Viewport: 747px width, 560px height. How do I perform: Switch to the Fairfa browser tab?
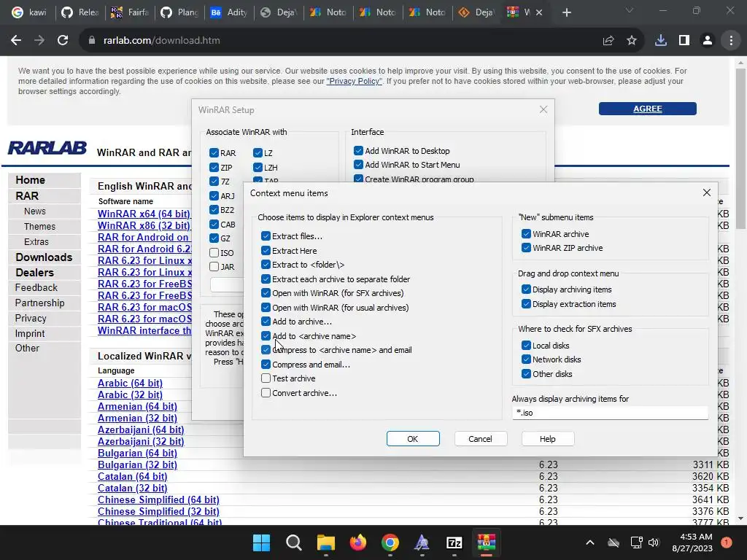click(x=130, y=12)
